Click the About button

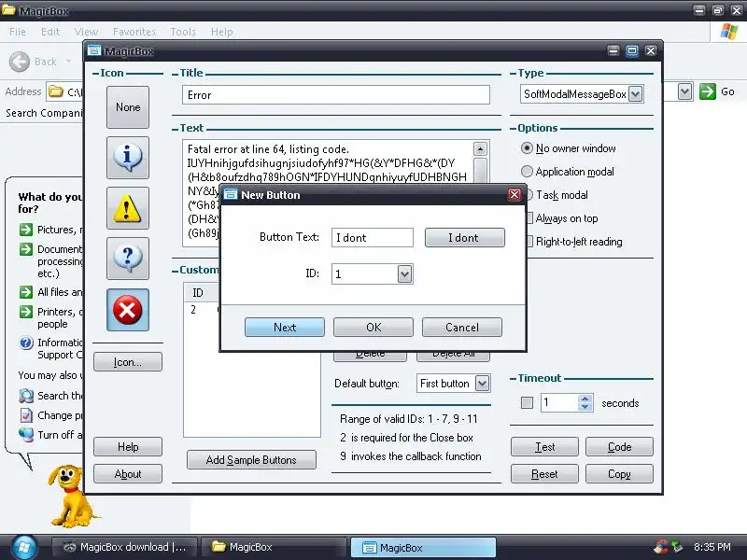pyautogui.click(x=128, y=474)
